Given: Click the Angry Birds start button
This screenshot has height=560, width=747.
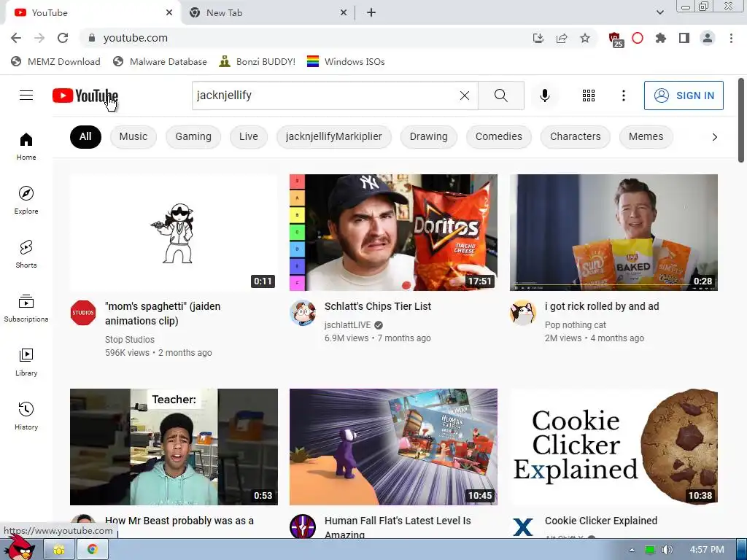Looking at the screenshot, I should [x=18, y=548].
